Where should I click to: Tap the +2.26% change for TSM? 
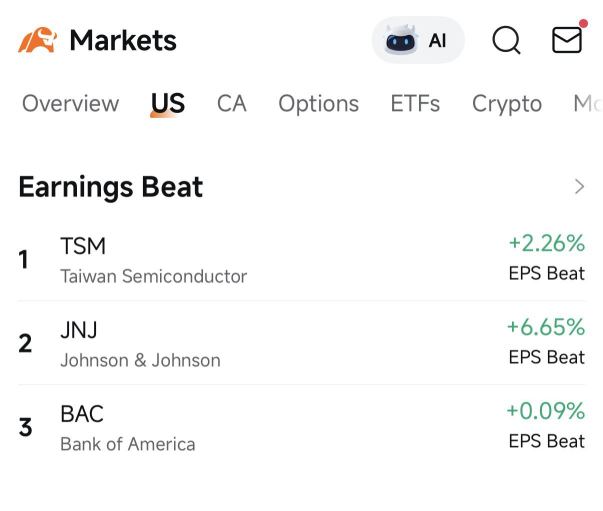tap(546, 243)
